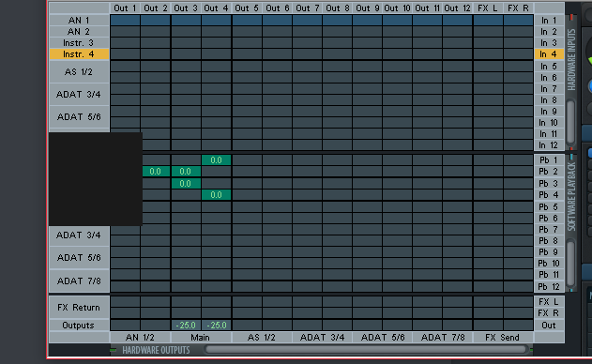Image resolution: width=592 pixels, height=364 pixels.
Task: Select the In 1 label
Action: click(549, 21)
